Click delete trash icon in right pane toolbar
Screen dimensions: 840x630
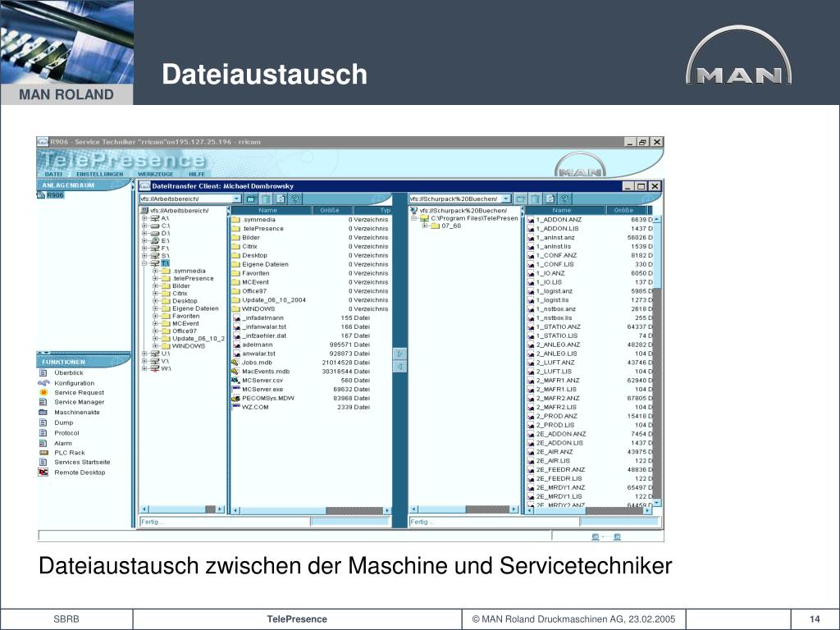[535, 199]
